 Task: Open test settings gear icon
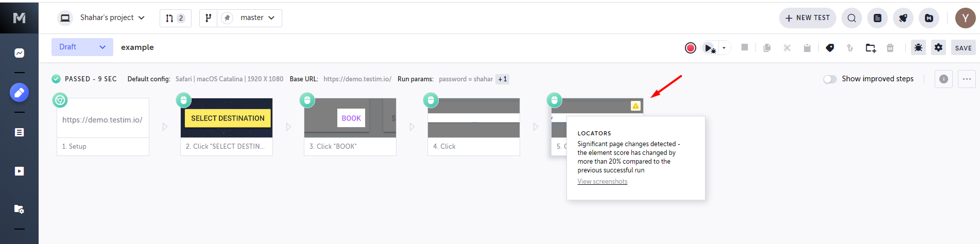939,47
